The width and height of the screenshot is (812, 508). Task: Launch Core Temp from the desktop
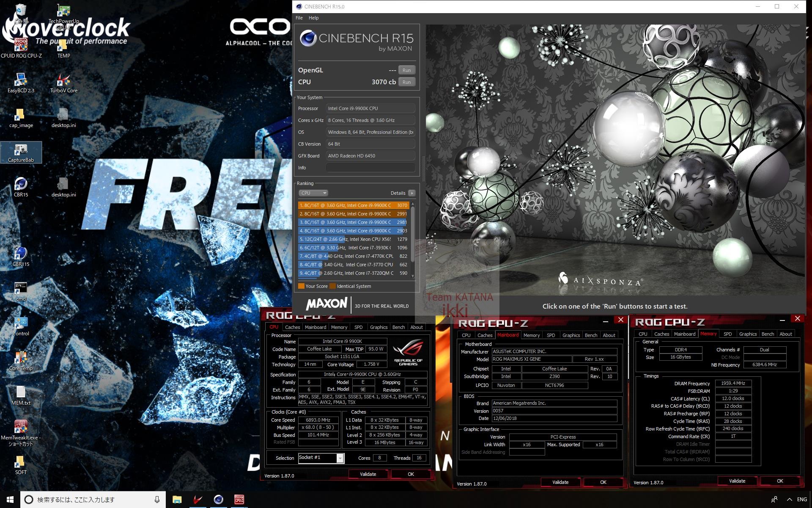21,361
